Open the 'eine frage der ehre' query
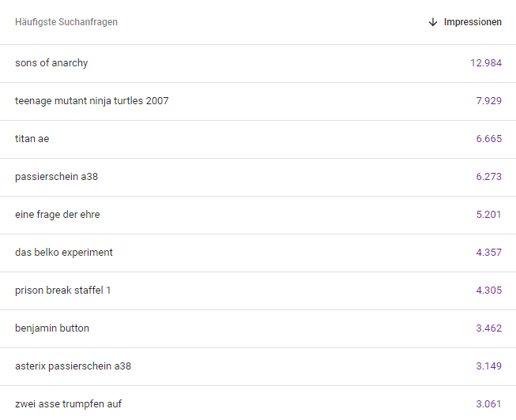The image size is (516, 420). 57,215
